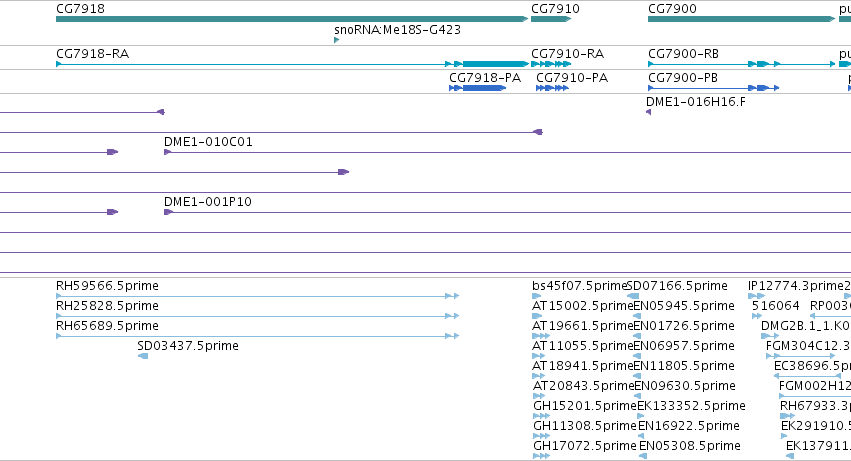The width and height of the screenshot is (851, 461).
Task: Click the EN01726.5prime label
Action: tap(684, 326)
